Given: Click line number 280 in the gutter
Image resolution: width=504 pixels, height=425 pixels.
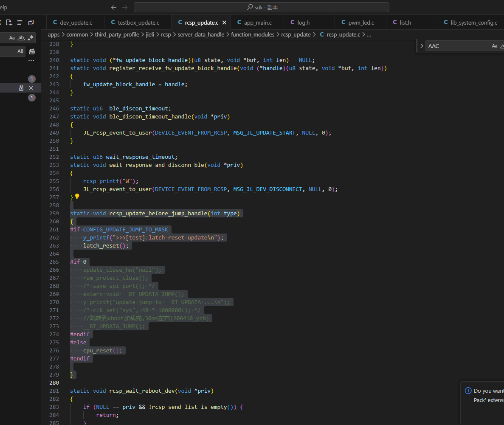Looking at the screenshot, I should tap(54, 383).
